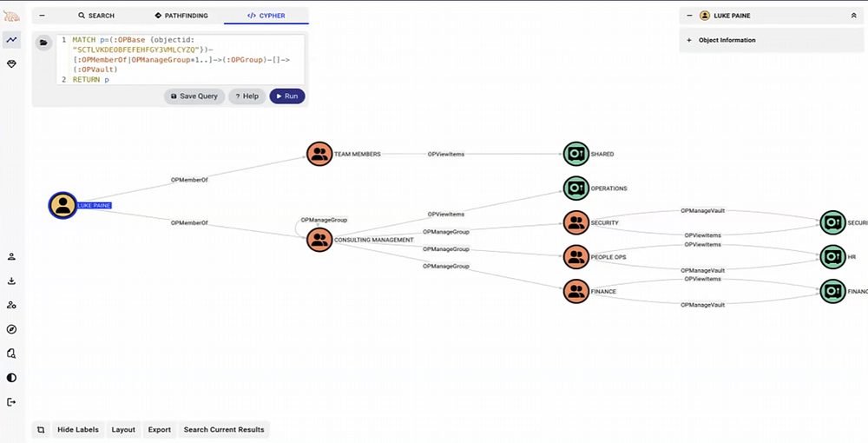Open the Explore graph view icon
Image resolution: width=868 pixels, height=443 pixels.
[x=11, y=40]
